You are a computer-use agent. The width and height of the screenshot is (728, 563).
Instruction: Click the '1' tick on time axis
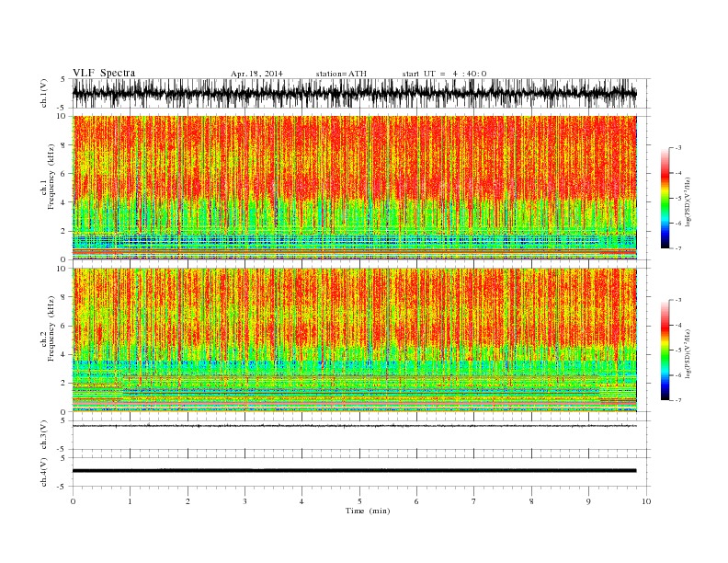coord(130,501)
